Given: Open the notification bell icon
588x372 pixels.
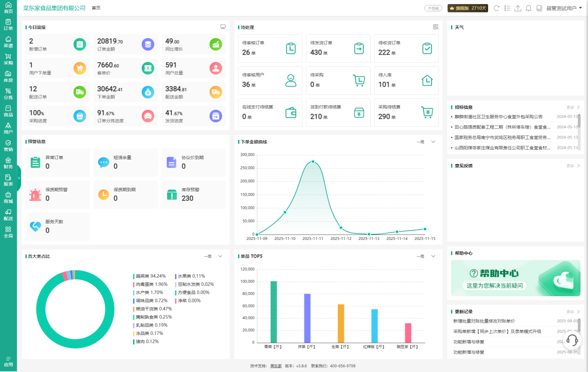Looking at the screenshot, I should (529, 8).
